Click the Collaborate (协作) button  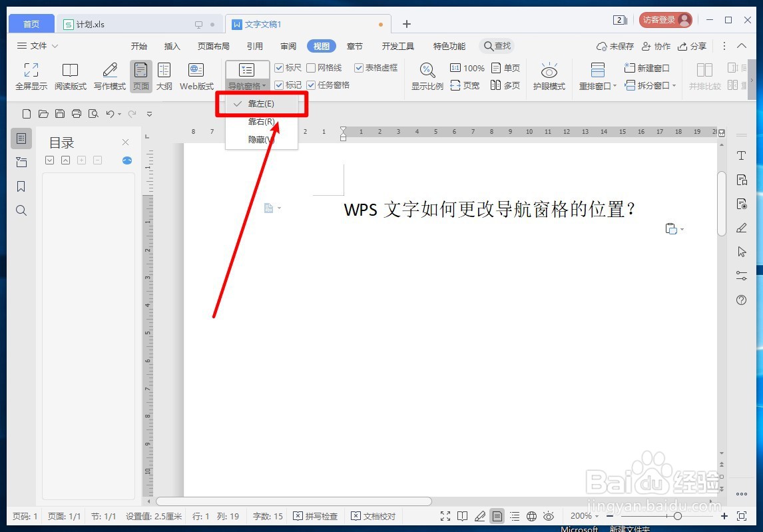point(656,46)
